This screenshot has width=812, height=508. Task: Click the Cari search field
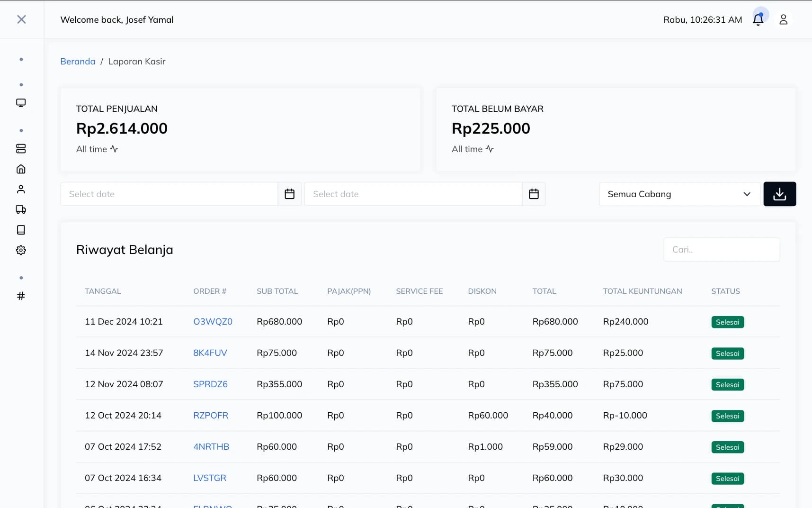click(721, 249)
